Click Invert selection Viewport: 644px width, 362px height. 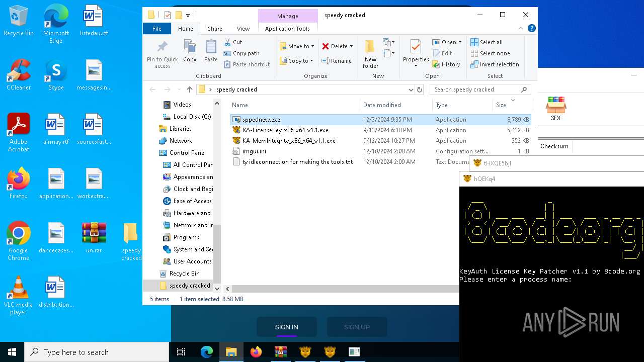point(495,64)
